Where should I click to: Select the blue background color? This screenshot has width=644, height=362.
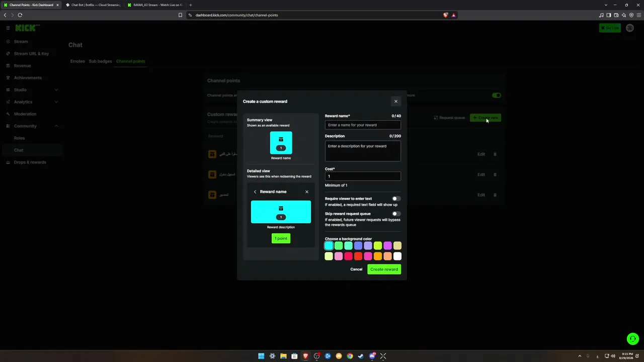pyautogui.click(x=358, y=246)
